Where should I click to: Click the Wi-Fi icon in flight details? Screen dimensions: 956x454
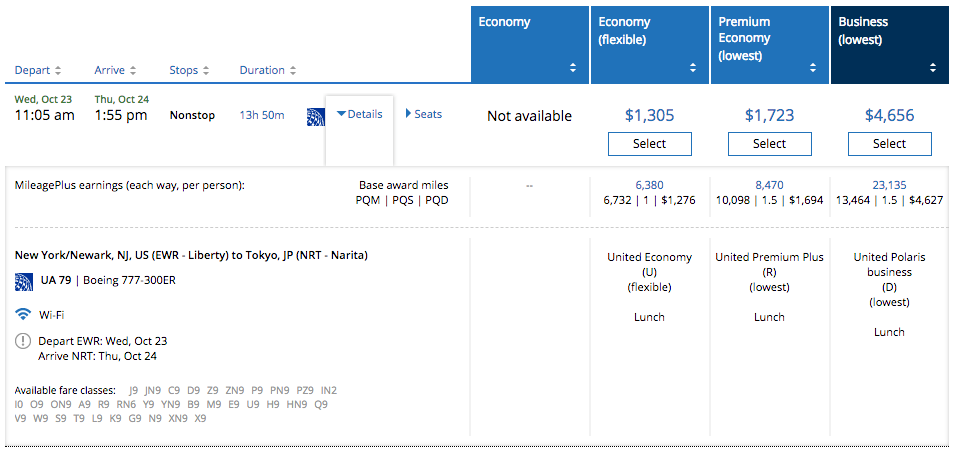[x=23, y=313]
